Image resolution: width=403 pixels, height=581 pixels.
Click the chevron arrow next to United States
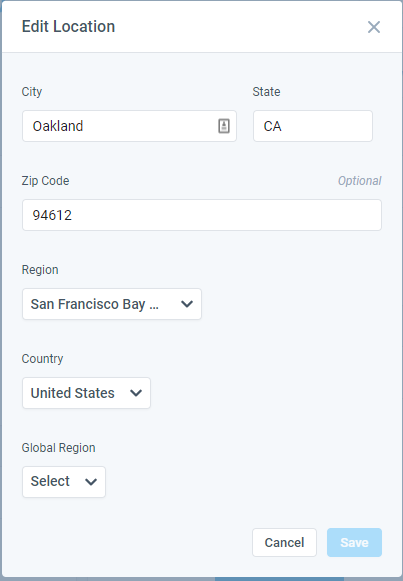136,393
